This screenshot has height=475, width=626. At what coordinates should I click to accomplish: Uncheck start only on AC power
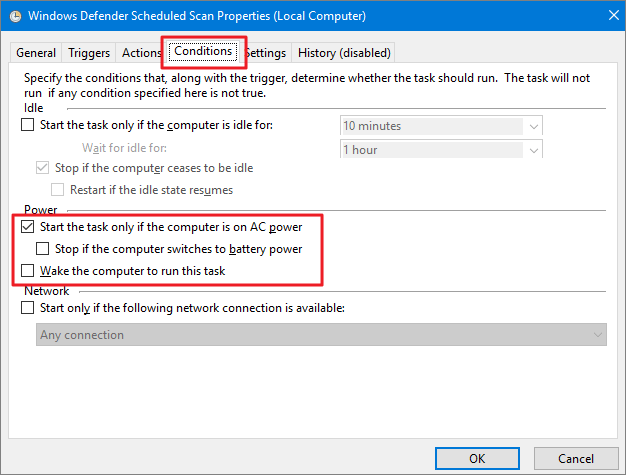(x=27, y=227)
